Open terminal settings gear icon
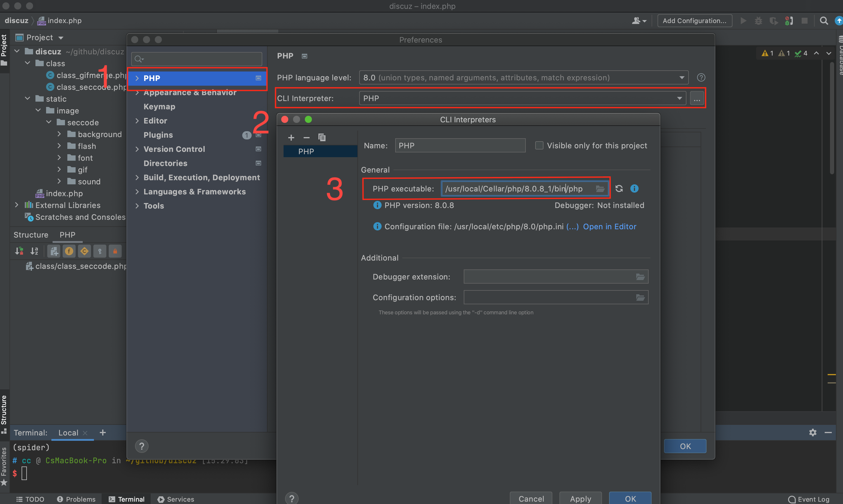This screenshot has width=843, height=504. click(813, 432)
